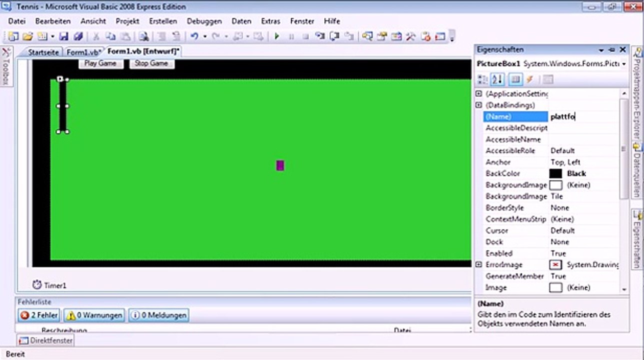Switch to the Startseite tab
Viewport: 644px width, 360px height.
[43, 52]
